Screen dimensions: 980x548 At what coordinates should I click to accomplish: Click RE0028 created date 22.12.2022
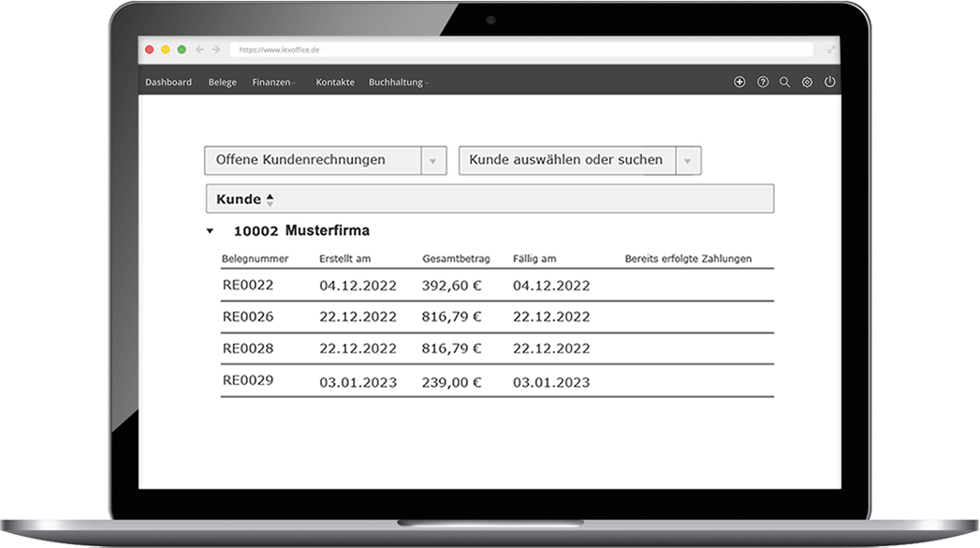tap(358, 349)
